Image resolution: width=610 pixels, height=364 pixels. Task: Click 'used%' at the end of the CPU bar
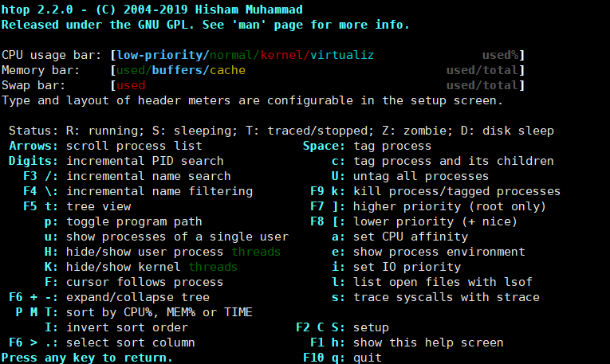[x=500, y=55]
